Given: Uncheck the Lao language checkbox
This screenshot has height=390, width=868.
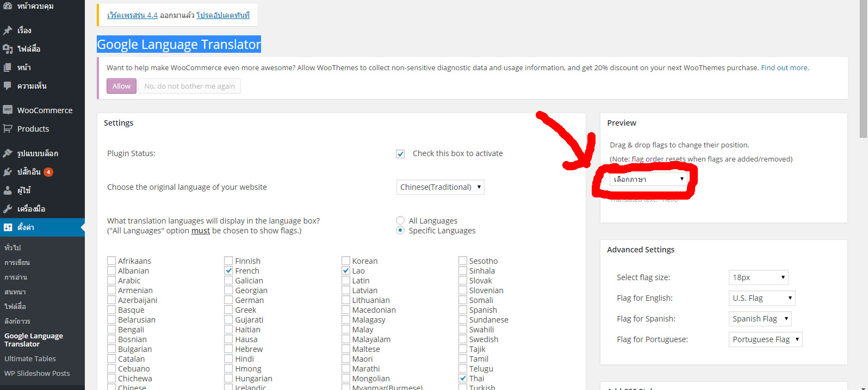Looking at the screenshot, I should click(346, 270).
